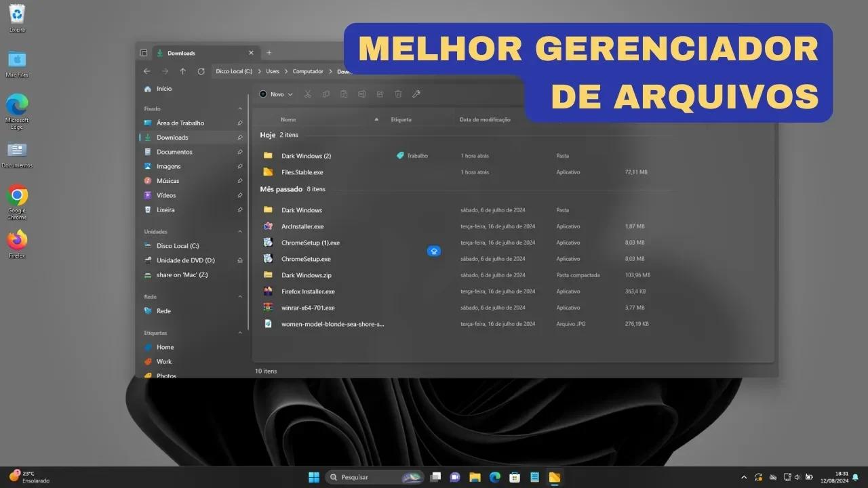Toggle the Nome column sort order

point(288,119)
